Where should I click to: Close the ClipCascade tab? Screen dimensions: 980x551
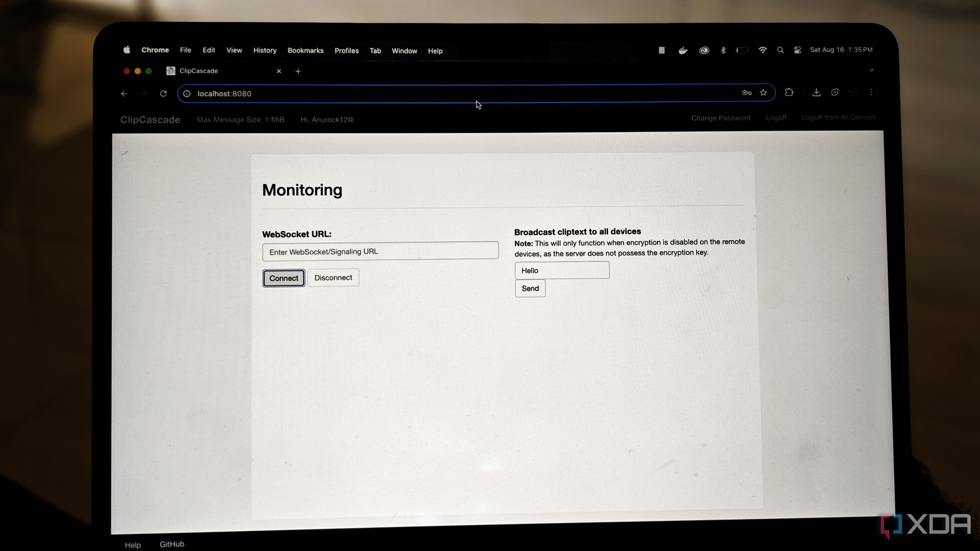(x=279, y=71)
